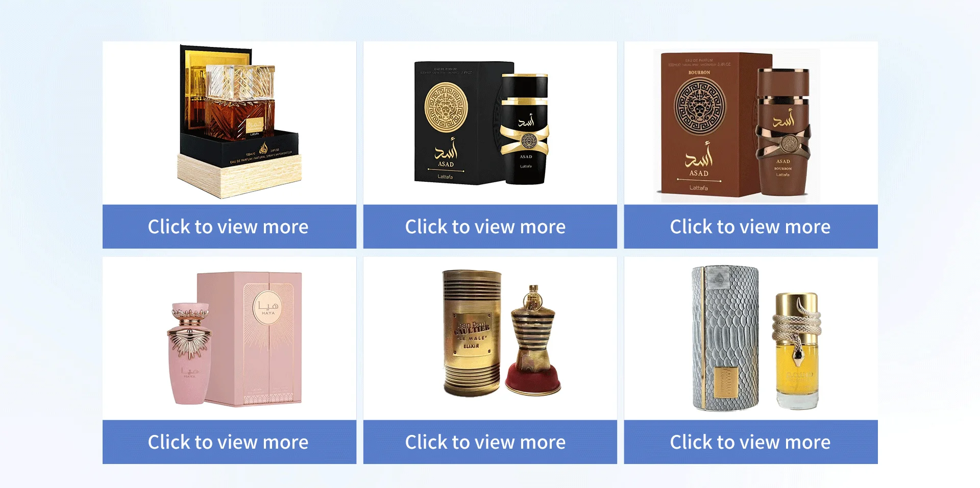Image resolution: width=980 pixels, height=488 pixels.
Task: Open the pink Haya perfume image
Action: pos(229,338)
